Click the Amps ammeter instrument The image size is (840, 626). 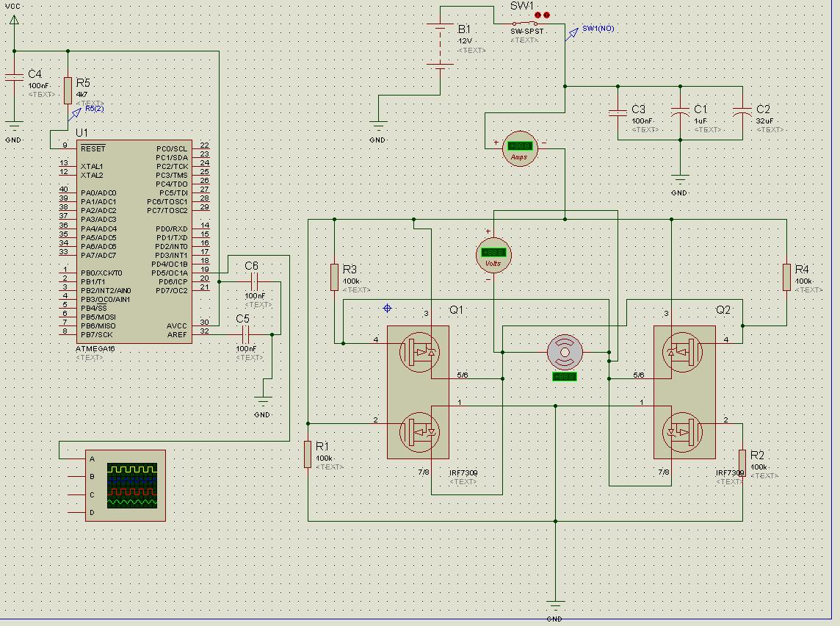click(519, 149)
